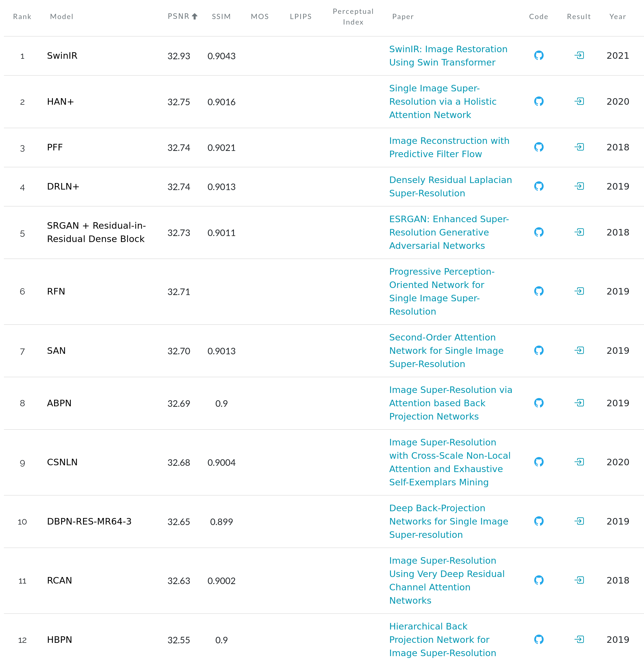Sort by the Year column header
Screen dimensions: 644x665
pos(617,17)
